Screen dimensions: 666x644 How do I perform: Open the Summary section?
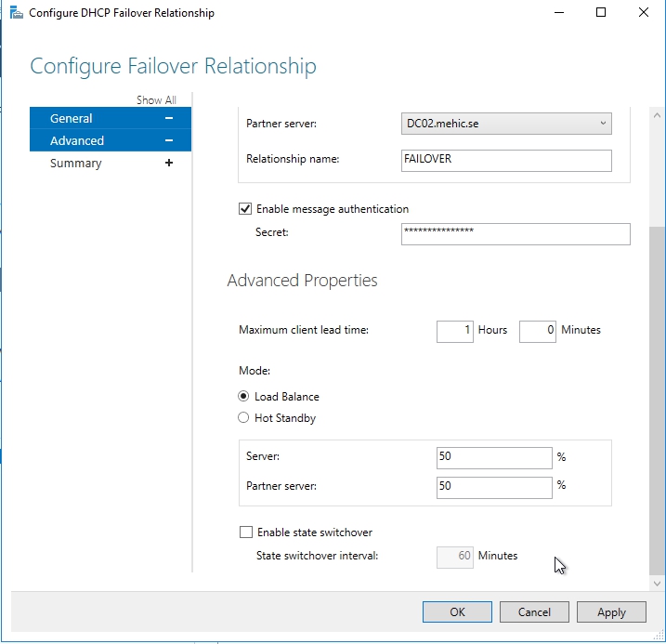76,164
